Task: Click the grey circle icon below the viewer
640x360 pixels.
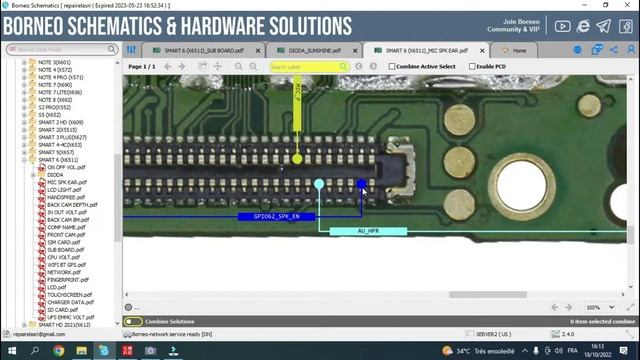Action: [128, 307]
